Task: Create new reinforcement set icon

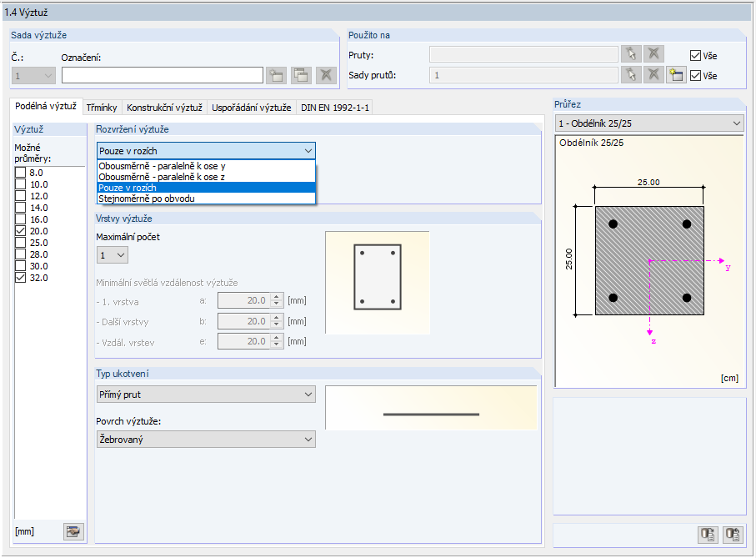Action: coord(276,75)
